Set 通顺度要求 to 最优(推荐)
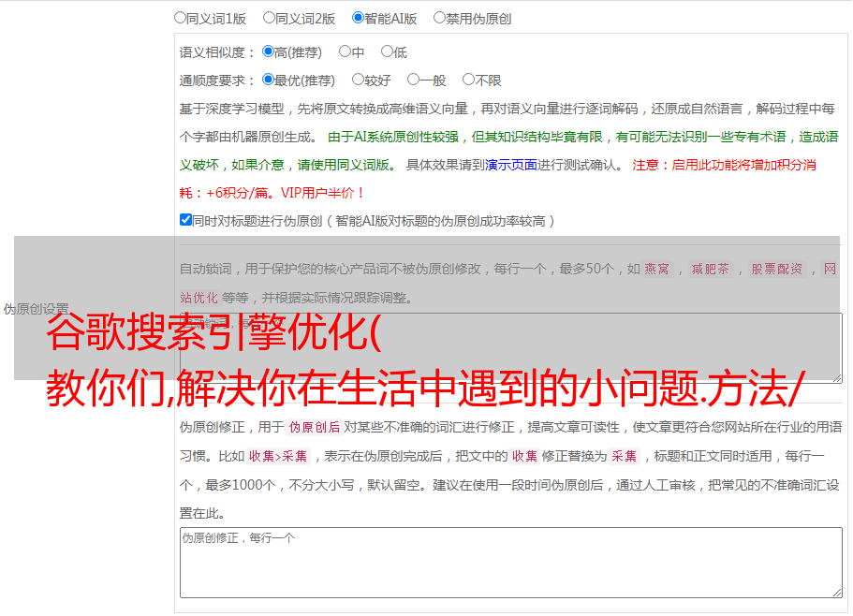 point(268,80)
